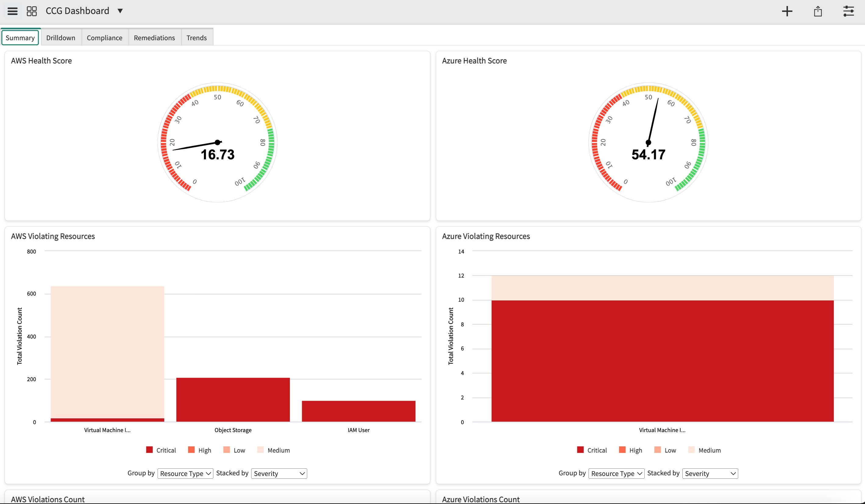Click the dashboard grid view icon
Screen dimensions: 865x504
tap(32, 11)
